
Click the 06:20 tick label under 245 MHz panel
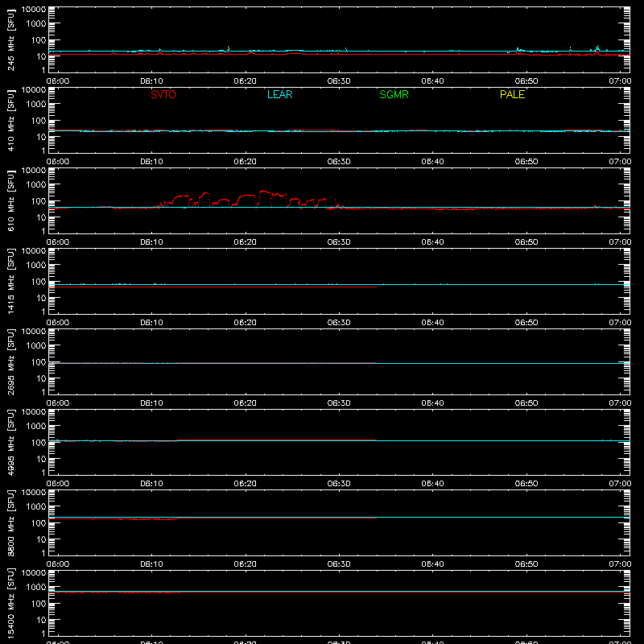pyautogui.click(x=246, y=81)
